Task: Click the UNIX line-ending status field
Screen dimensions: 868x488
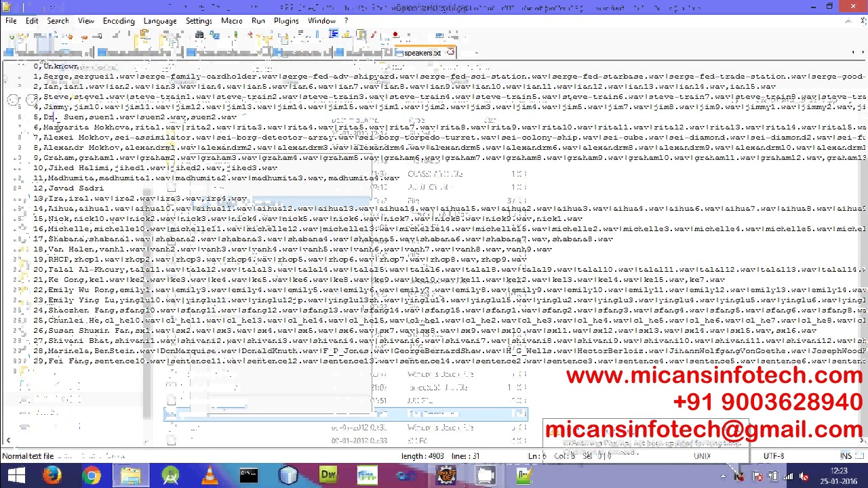Action: 702,456
